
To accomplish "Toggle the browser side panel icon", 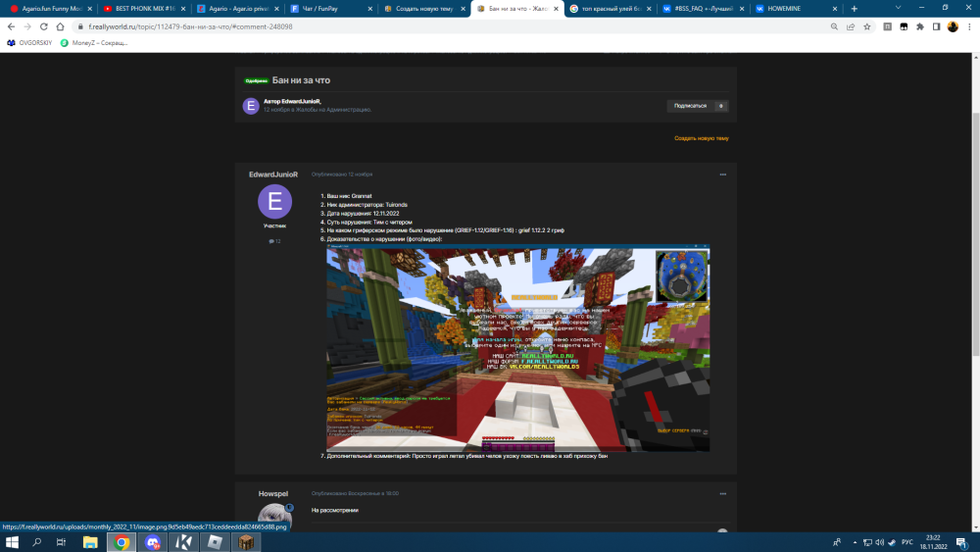I will click(x=936, y=26).
